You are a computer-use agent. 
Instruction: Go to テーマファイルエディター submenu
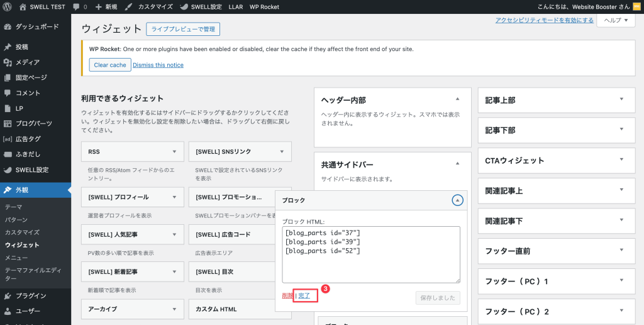click(34, 275)
